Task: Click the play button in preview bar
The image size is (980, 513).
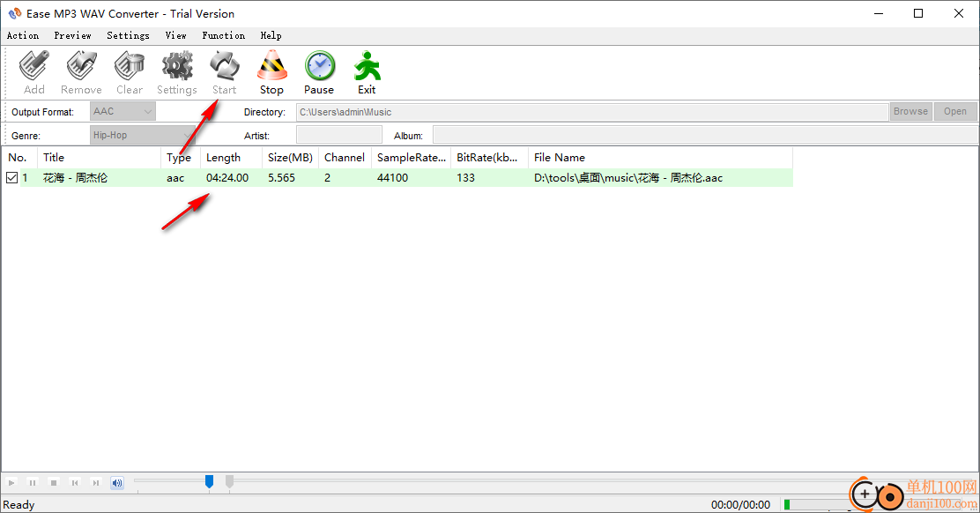Action: 11,482
